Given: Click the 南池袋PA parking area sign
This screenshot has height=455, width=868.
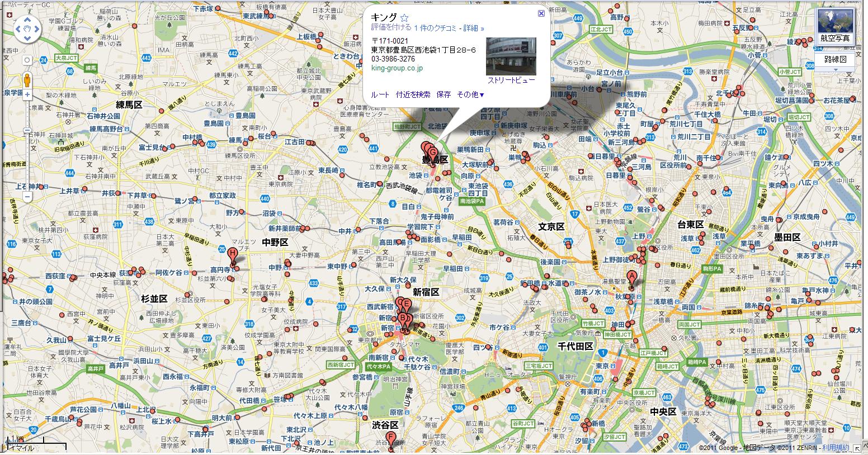Looking at the screenshot, I should coord(471,201).
